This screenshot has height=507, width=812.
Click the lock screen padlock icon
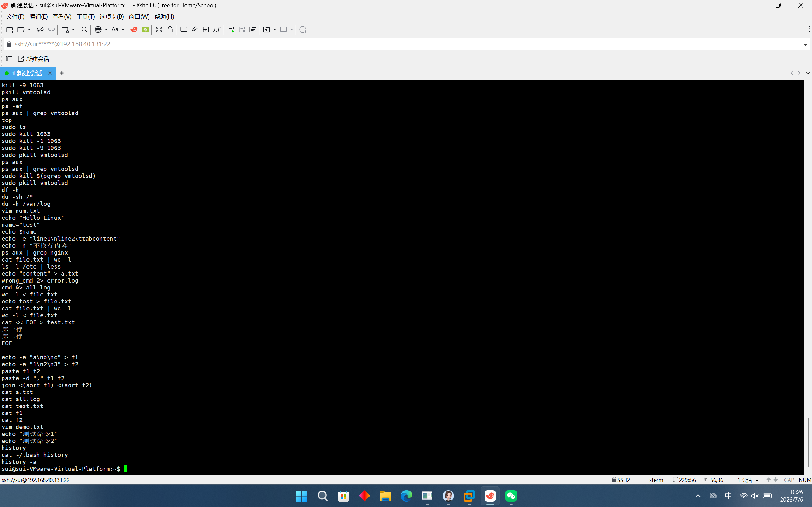[x=170, y=29]
